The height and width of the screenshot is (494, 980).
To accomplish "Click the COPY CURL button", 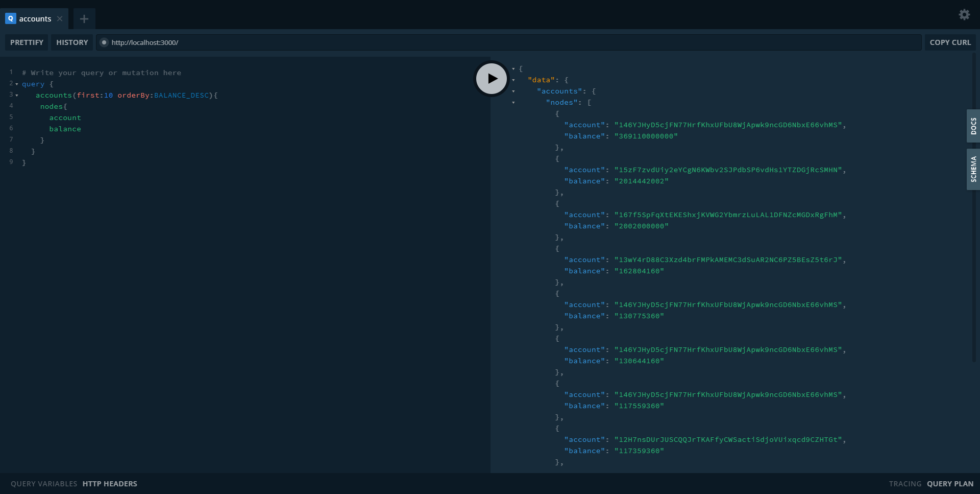I will pos(951,42).
